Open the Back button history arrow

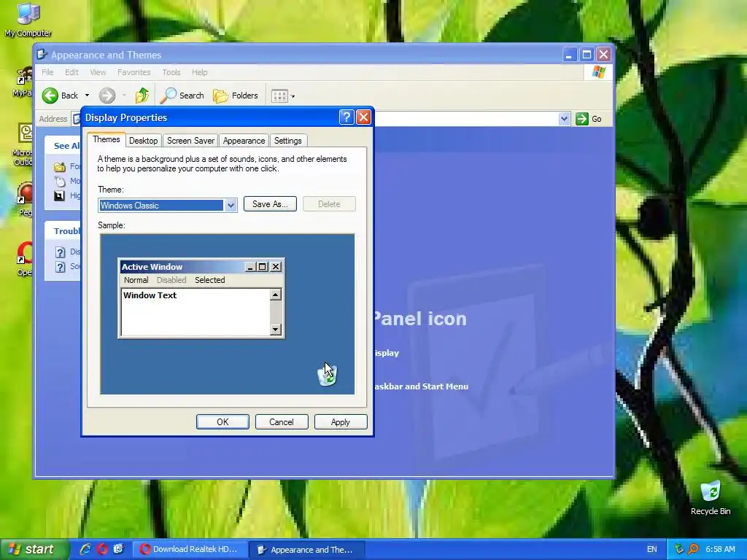[88, 96]
